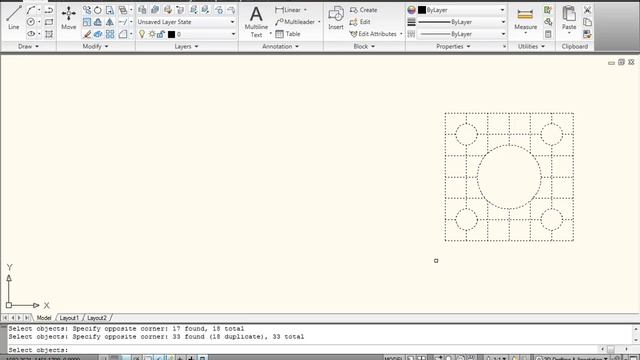The height and width of the screenshot is (360, 640).
Task: Restore the drawing window button
Action: point(621,62)
